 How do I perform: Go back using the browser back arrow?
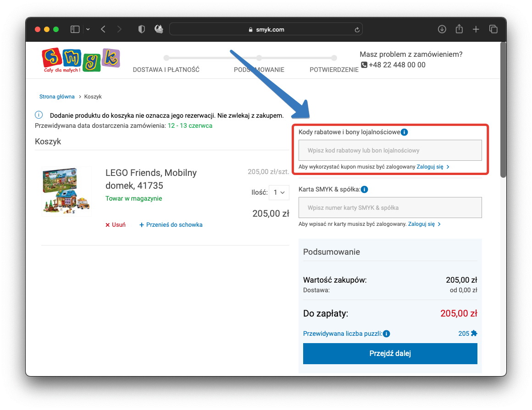[x=103, y=29]
